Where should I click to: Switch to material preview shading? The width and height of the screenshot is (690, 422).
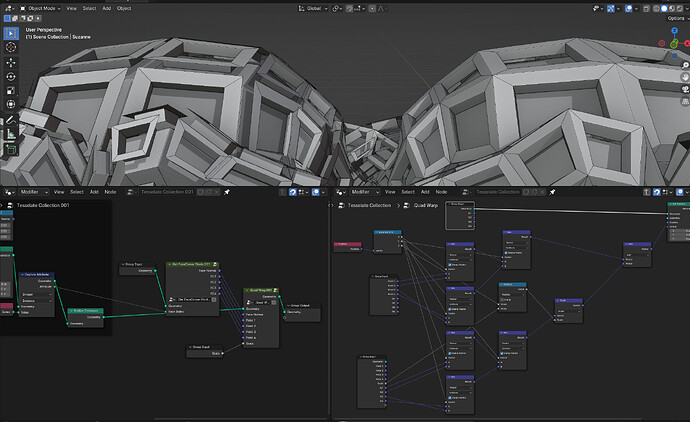(x=672, y=8)
